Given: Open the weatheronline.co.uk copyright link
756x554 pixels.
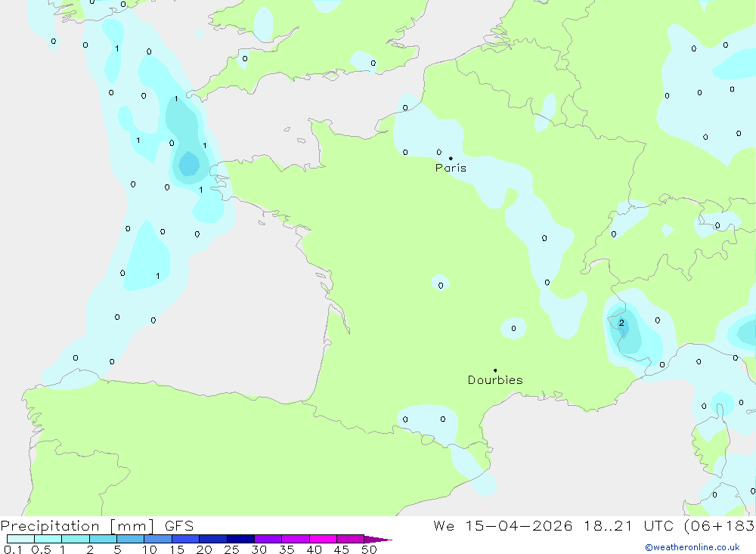Looking at the screenshot, I should [692, 547].
